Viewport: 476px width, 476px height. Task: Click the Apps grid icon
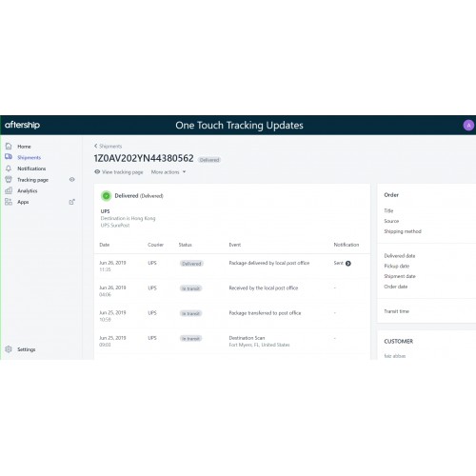click(x=9, y=202)
